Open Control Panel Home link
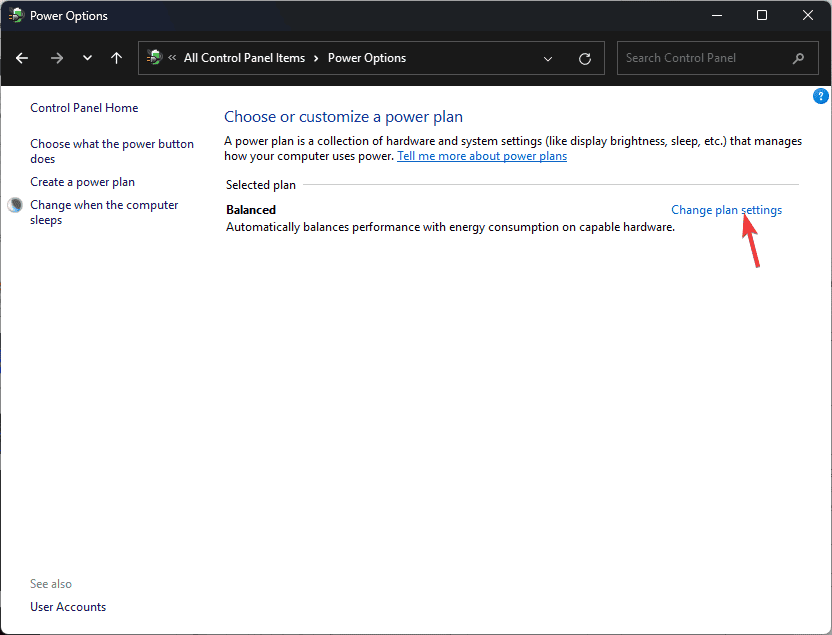The image size is (832, 635). (x=84, y=108)
